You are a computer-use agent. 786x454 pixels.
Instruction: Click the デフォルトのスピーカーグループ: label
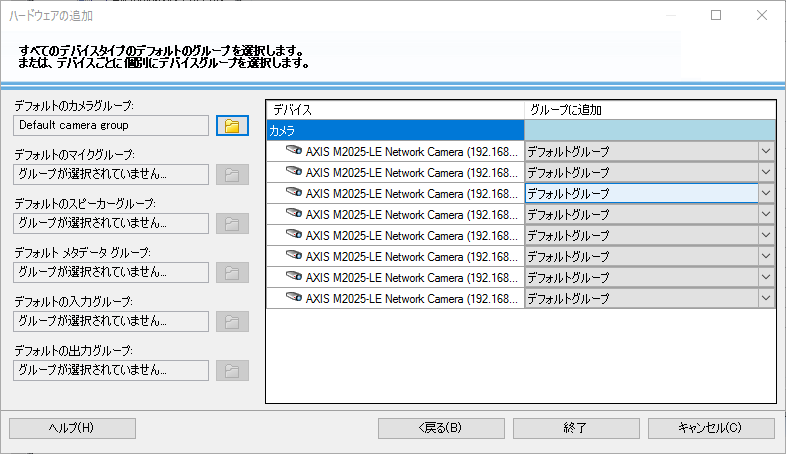coord(85,204)
